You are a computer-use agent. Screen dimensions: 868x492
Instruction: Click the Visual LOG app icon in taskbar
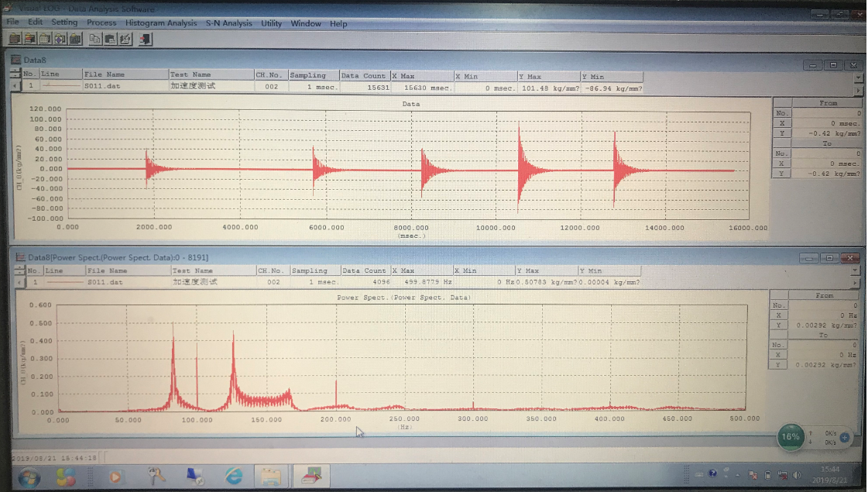pos(311,476)
